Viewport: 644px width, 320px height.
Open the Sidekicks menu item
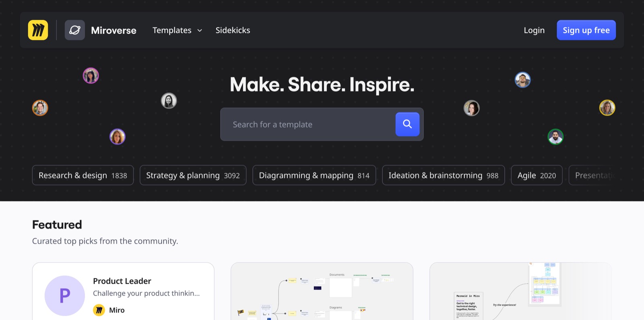[233, 30]
